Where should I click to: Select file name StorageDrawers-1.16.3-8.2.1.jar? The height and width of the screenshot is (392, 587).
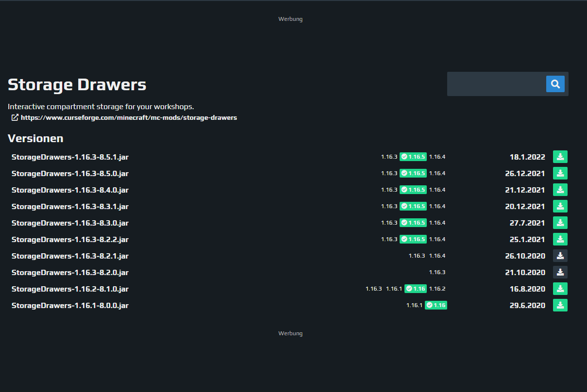[x=70, y=256]
